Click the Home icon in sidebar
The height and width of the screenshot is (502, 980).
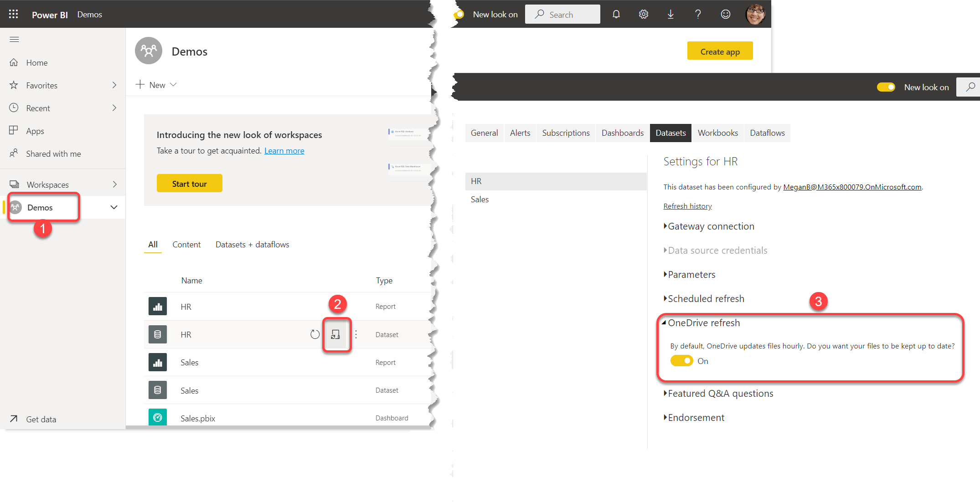pyautogui.click(x=14, y=62)
